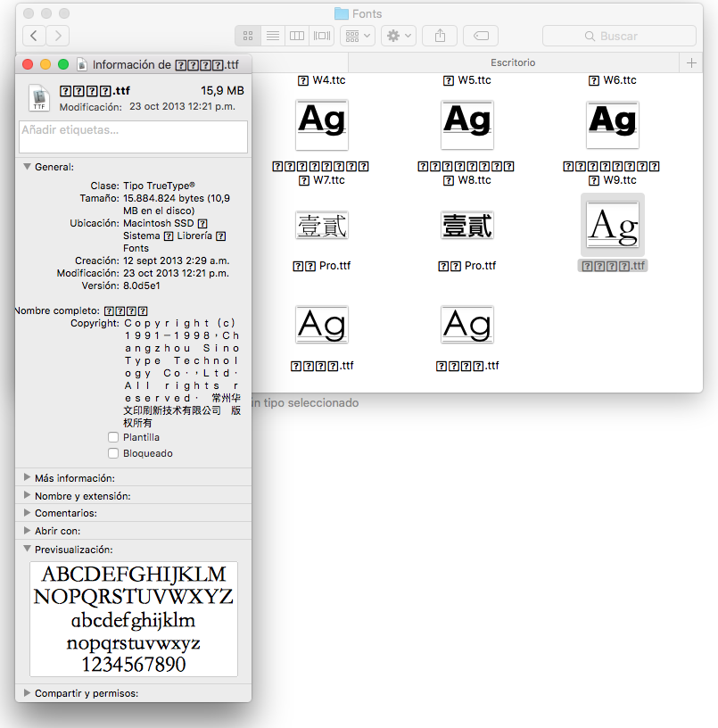
Task: Collapse the Previsualización section
Action: [x=27, y=549]
